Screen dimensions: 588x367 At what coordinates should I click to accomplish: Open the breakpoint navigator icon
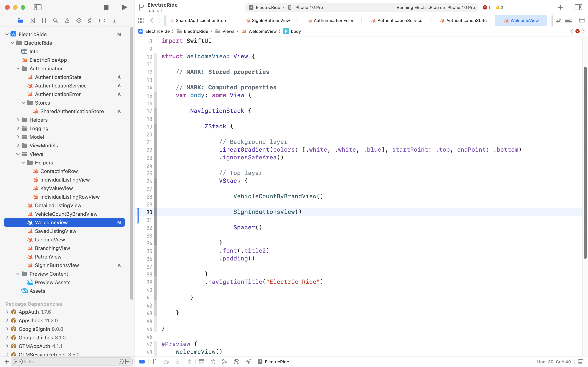[102, 20]
